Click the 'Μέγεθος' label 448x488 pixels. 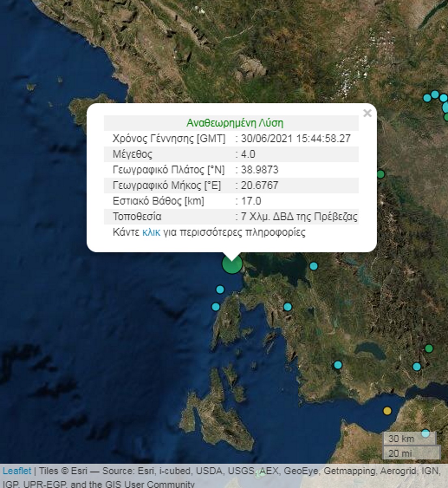132,154
